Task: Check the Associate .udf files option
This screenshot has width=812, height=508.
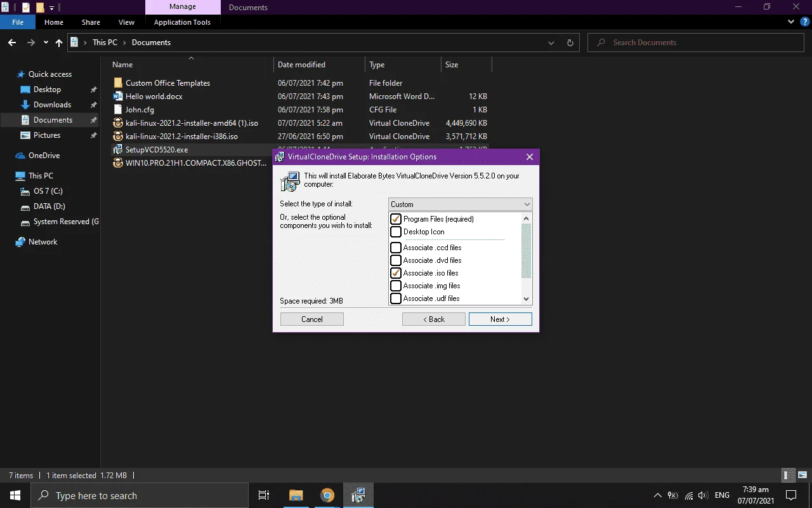Action: coord(396,298)
